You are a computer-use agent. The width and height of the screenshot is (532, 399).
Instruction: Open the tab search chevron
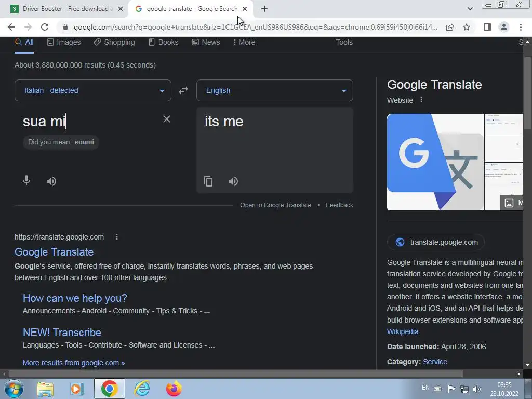(x=470, y=9)
